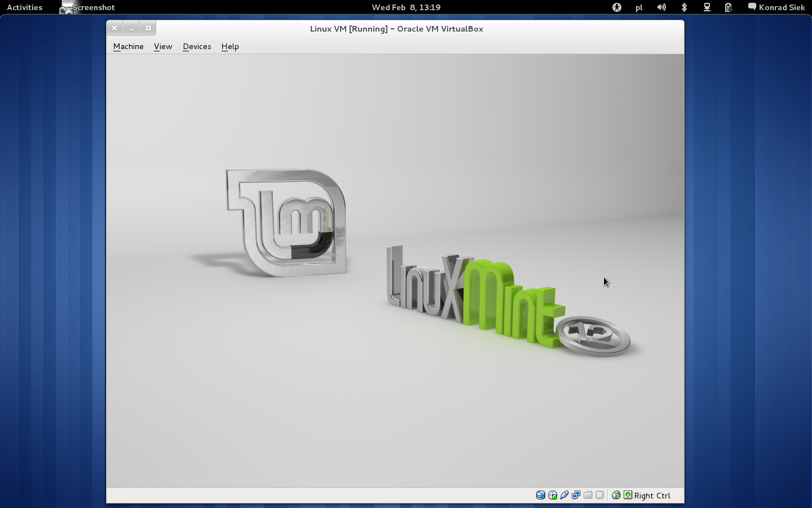812x508 pixels.
Task: Open the Konrad Siek user menu
Action: (x=776, y=7)
